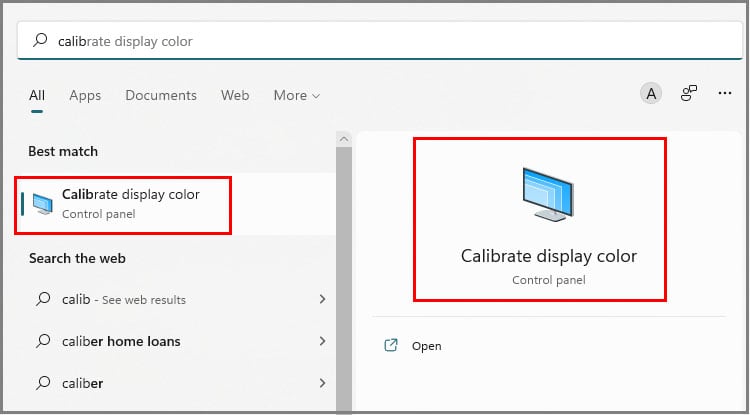Switch to the Apps tab
750x415 pixels.
pos(85,96)
